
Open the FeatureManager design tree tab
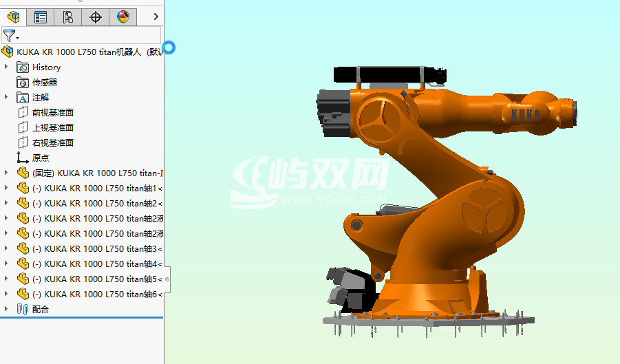(x=14, y=17)
